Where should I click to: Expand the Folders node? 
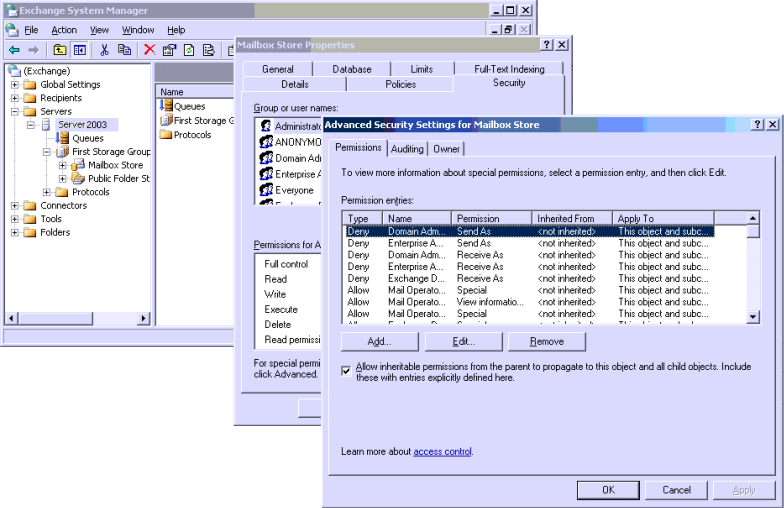point(15,232)
